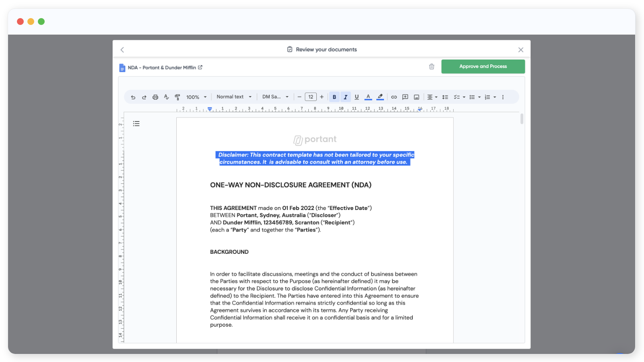This screenshot has height=362, width=644.
Task: Click Approve and Process button
Action: coord(483,66)
